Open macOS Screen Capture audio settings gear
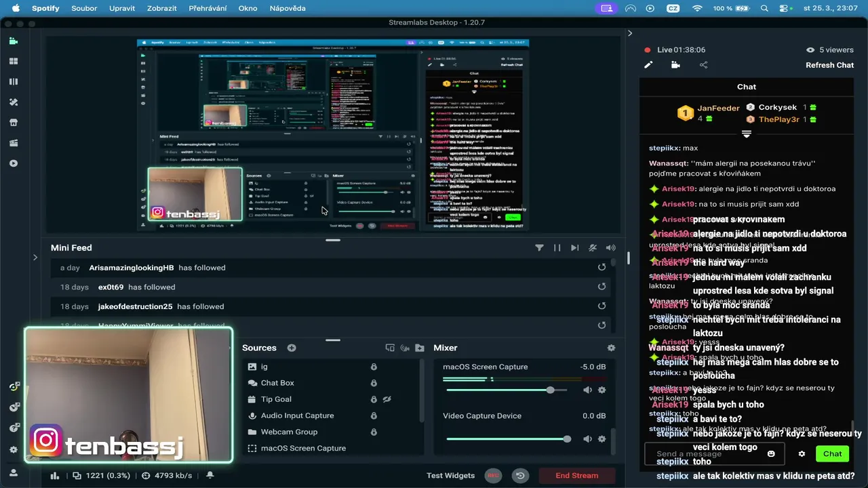Viewport: 868px width, 488px height. [x=601, y=390]
